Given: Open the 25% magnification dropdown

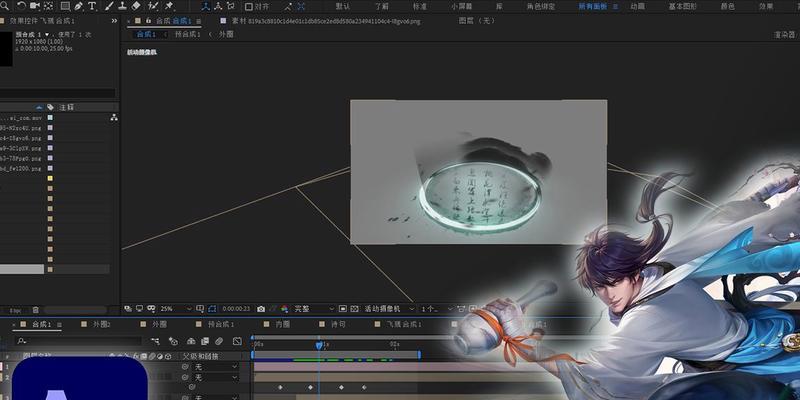Looking at the screenshot, I should 176,309.
